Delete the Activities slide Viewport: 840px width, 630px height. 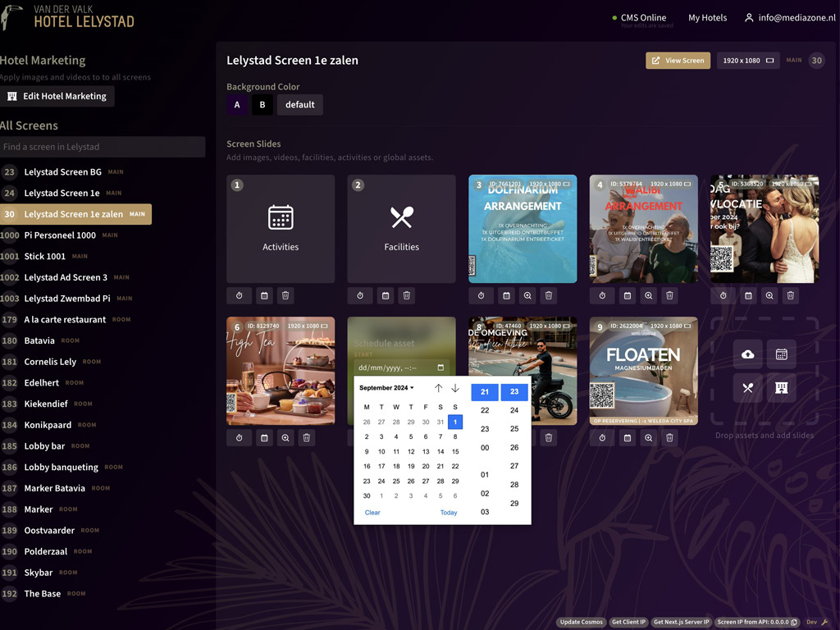point(285,295)
